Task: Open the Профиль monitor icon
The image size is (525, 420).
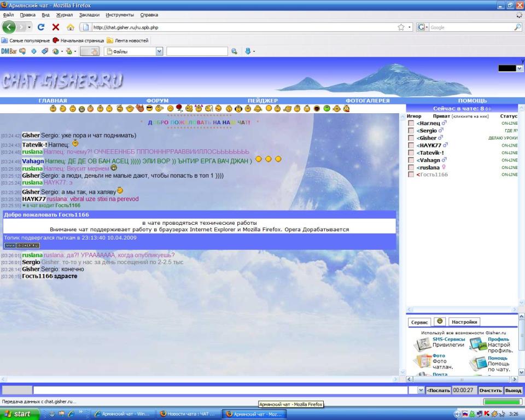Action: click(478, 344)
